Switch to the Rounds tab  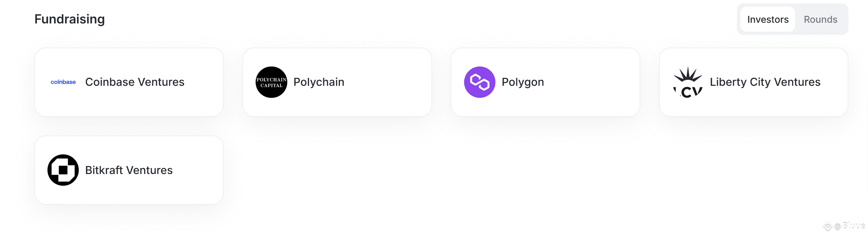821,19
